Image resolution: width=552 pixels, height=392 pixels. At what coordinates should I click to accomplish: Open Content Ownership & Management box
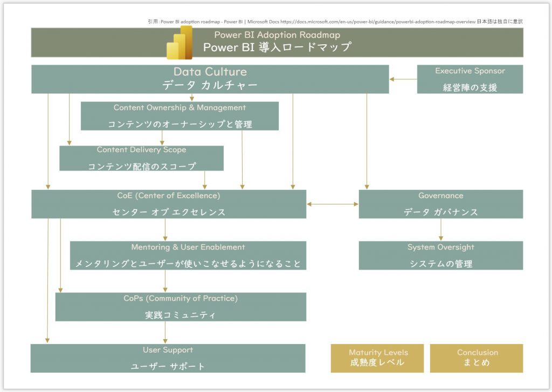coord(180,116)
